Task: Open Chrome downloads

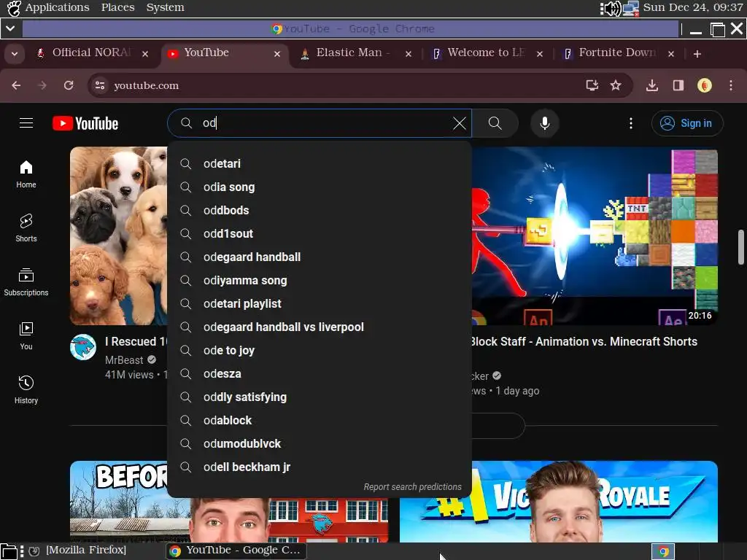Action: click(x=651, y=85)
